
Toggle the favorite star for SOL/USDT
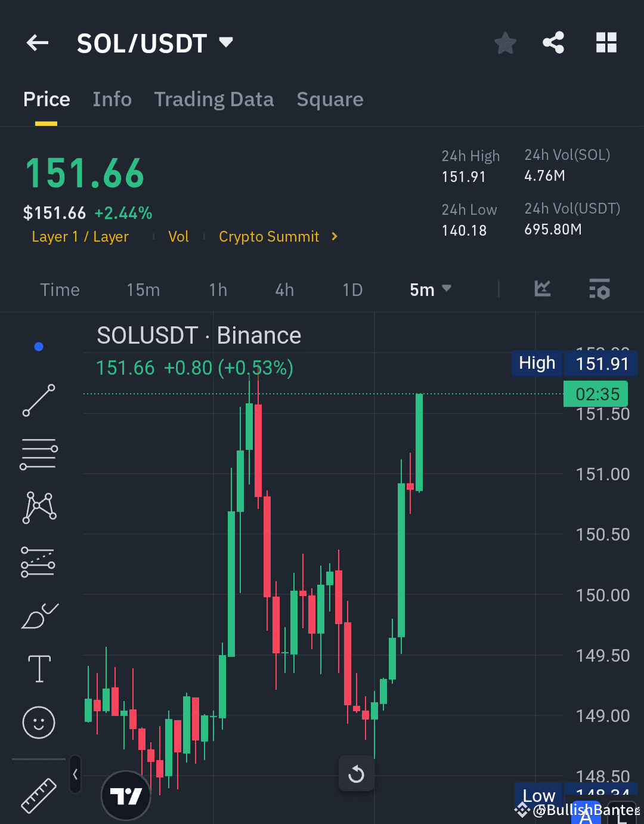(x=505, y=42)
